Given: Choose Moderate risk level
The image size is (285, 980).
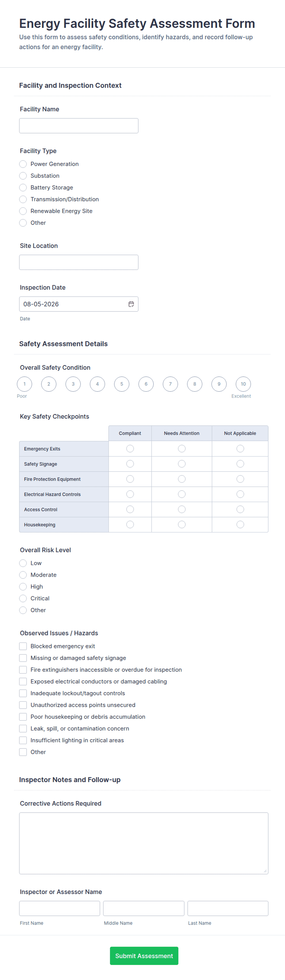Looking at the screenshot, I should click(x=23, y=575).
